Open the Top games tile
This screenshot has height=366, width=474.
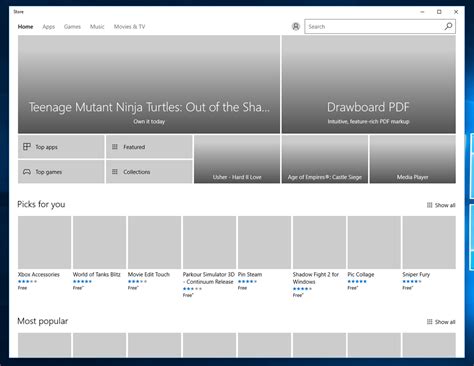click(61, 172)
